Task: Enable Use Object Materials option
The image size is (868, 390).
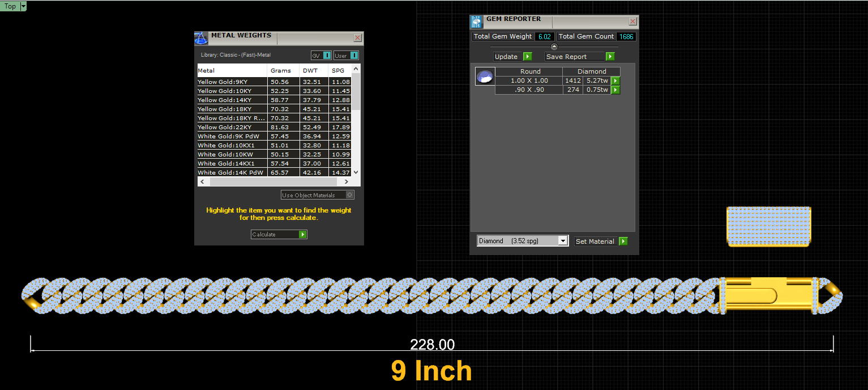Action: 350,195
